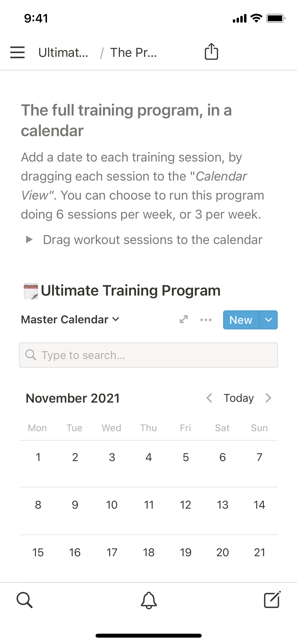
Task: Select 'The Pr...' breadcrumb item
Action: click(133, 53)
